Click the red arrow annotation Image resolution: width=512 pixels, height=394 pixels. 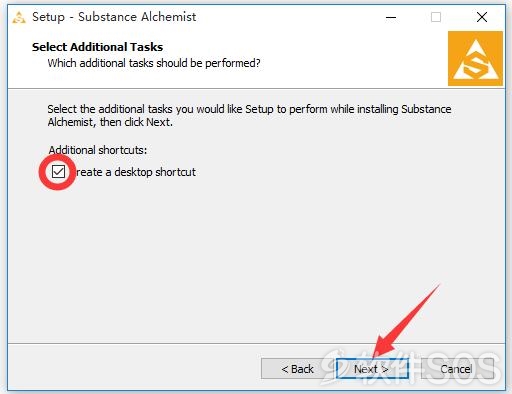405,323
